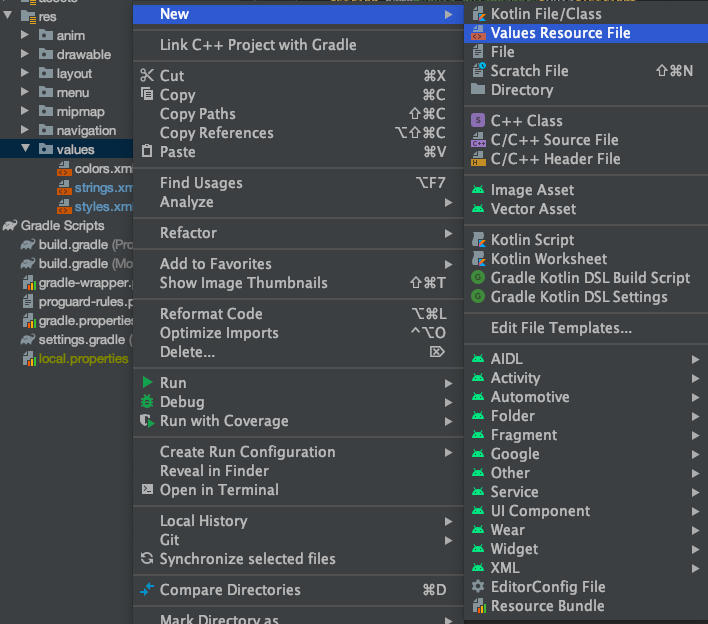The image size is (708, 624).
Task: Click the Directory folder icon in New submenu
Action: tap(478, 89)
